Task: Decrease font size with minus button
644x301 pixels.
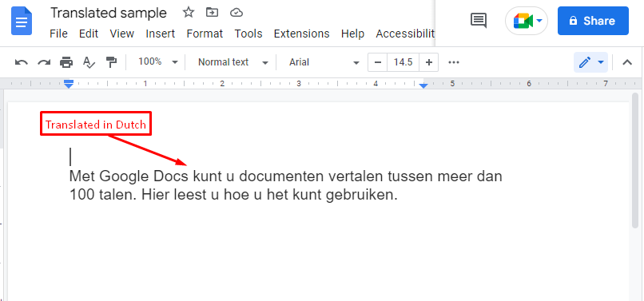Action: coord(378,62)
